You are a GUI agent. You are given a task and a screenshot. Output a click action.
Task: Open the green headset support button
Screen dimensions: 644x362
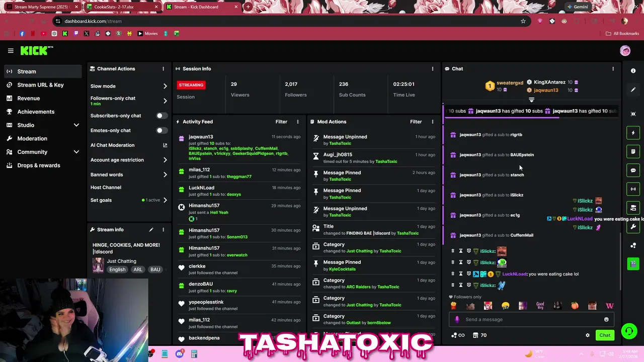point(629,331)
